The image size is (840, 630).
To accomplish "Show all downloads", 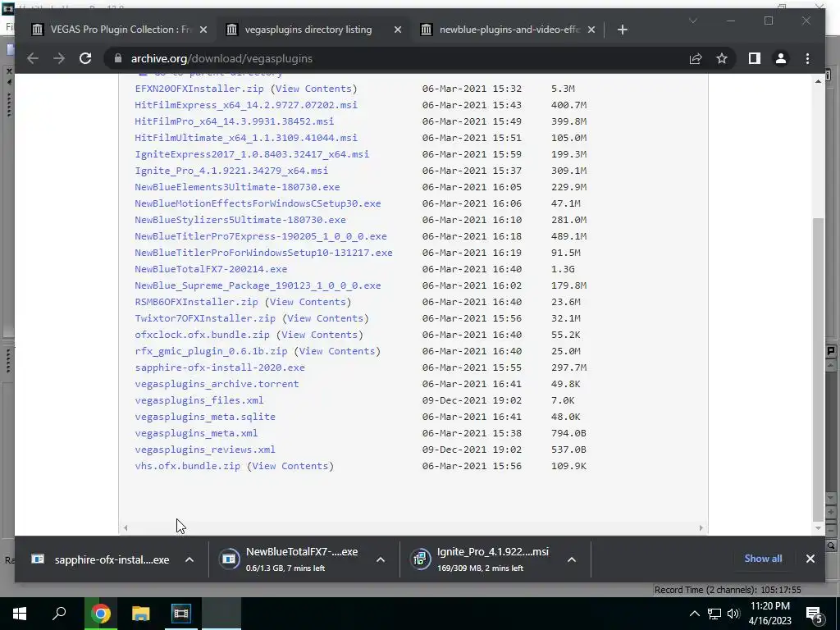I will (x=763, y=558).
